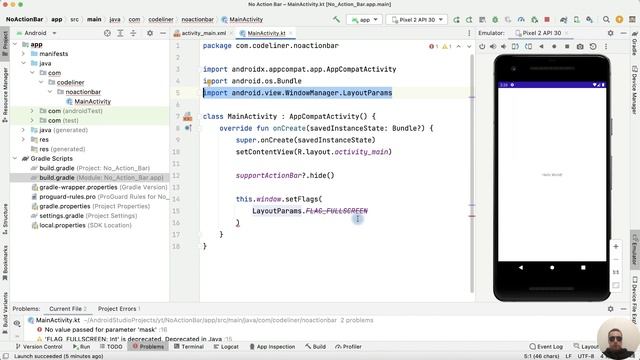Viewport: 640px width, 360px height.
Task: Click the emulator snapshots clock icon
Action: 593,47
